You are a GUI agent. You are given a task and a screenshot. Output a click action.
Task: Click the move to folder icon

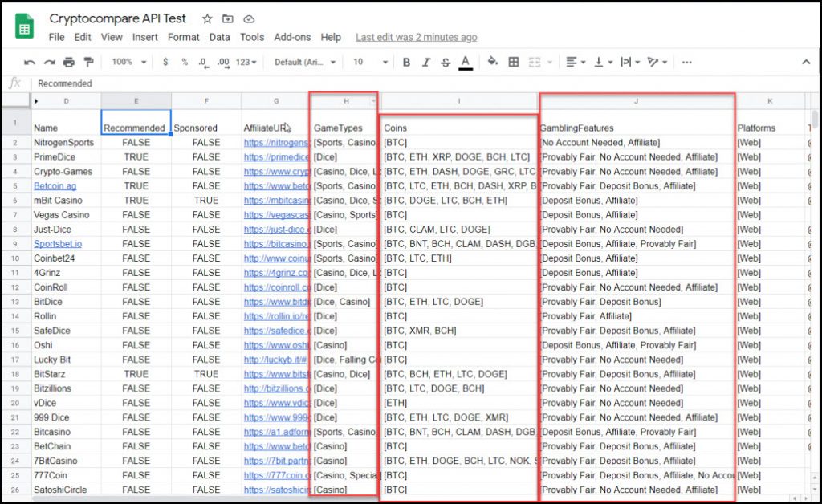227,19
